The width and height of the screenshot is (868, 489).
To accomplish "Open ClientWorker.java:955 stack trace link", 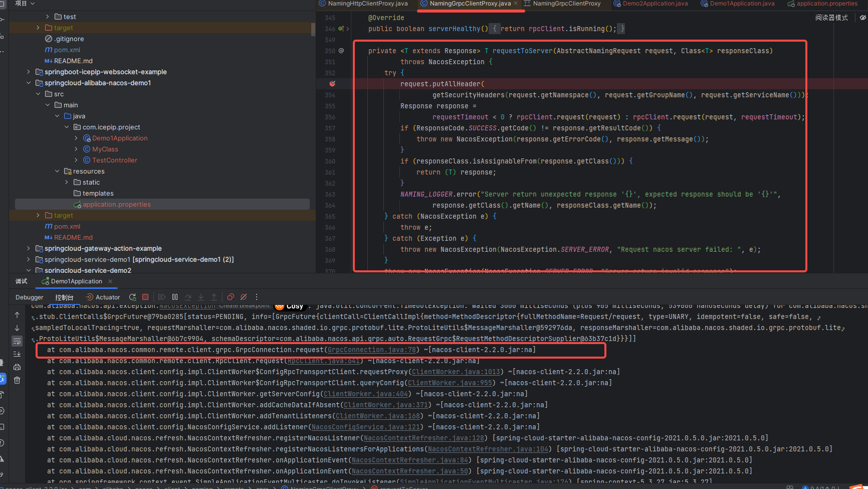I will coord(450,383).
